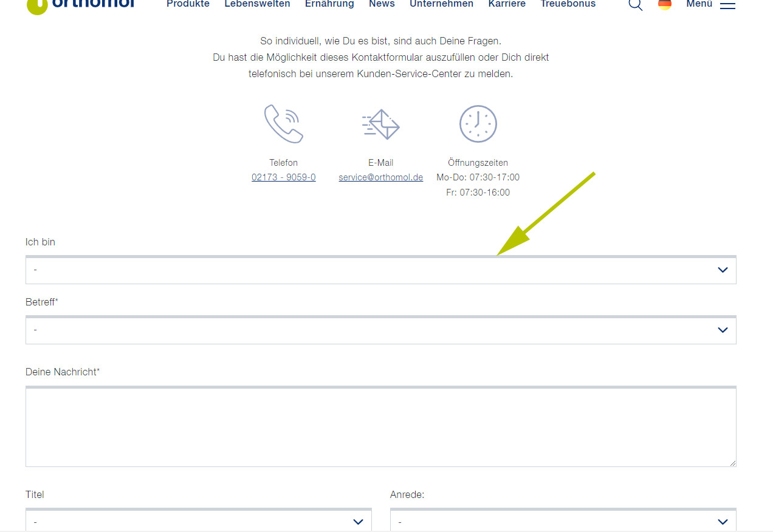The image size is (773, 532).
Task: Go to the News section
Action: coord(382,4)
